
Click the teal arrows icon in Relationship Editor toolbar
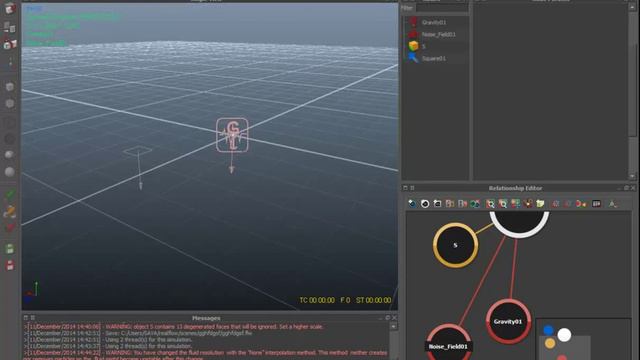pos(475,203)
